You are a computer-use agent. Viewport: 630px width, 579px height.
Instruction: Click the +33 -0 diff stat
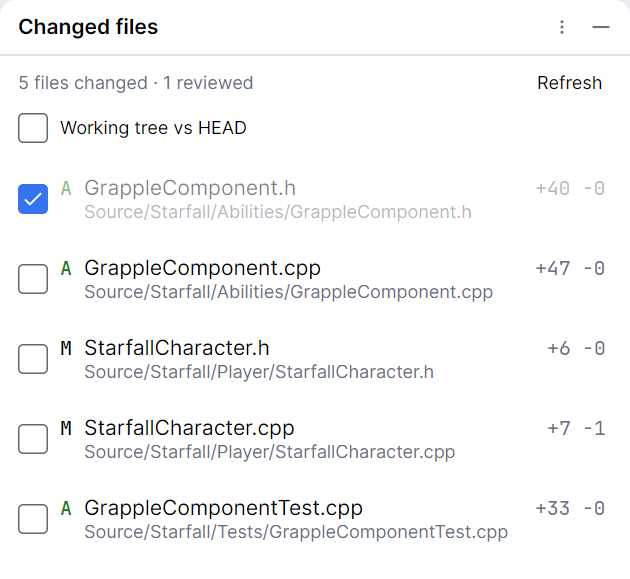570,508
